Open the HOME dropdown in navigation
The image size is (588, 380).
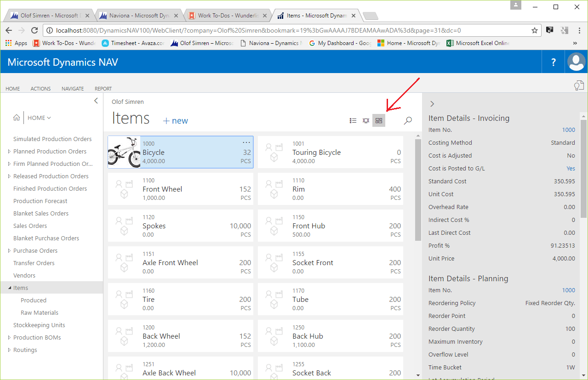39,118
